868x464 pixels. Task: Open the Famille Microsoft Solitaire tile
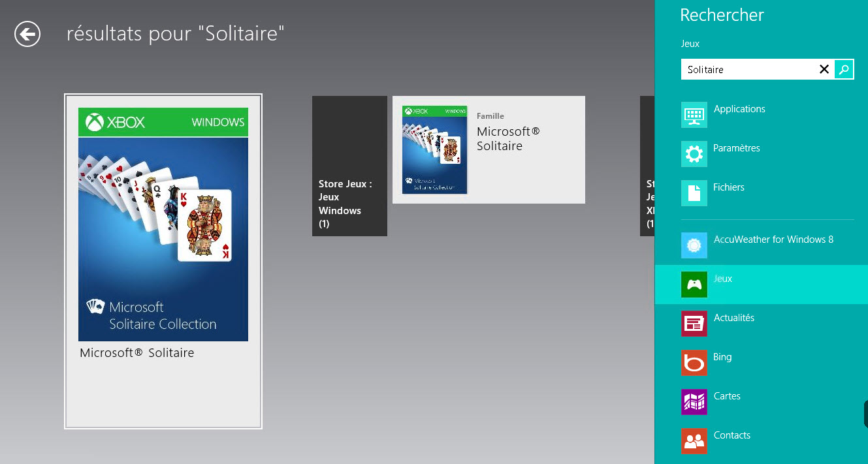(489, 150)
